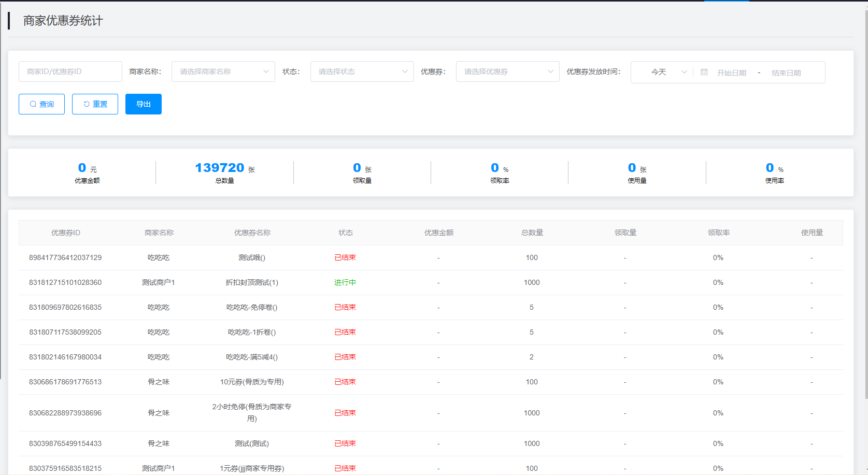868x475 pixels.
Task: Click coupon name 吃吃吃-免停卷()
Action: tap(252, 307)
